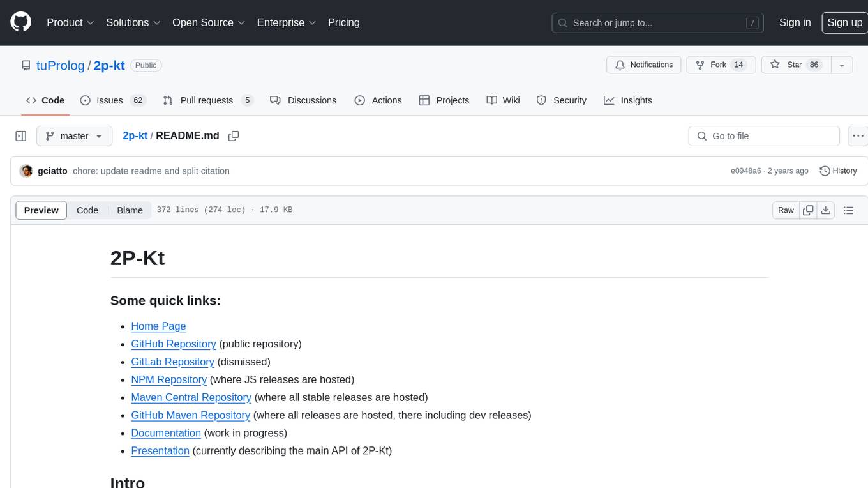Switch to the Pull requests tab
The height and width of the screenshot is (488, 868).
(x=207, y=100)
